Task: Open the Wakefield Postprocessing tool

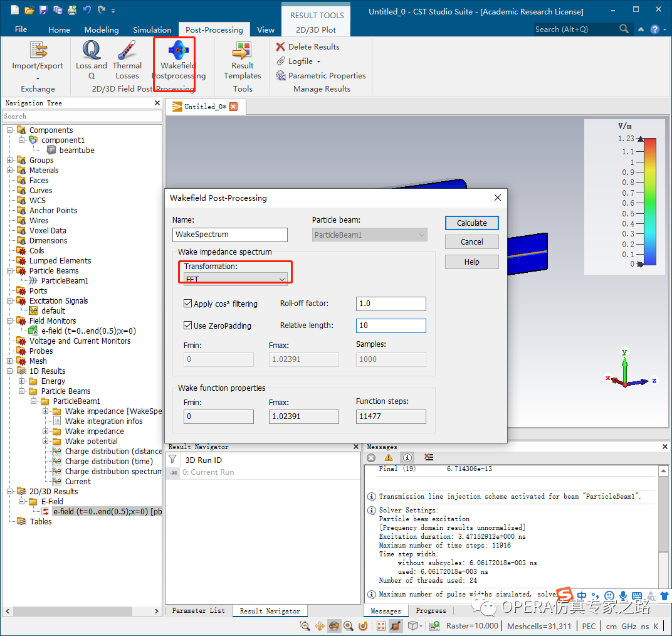Action: pos(179,60)
